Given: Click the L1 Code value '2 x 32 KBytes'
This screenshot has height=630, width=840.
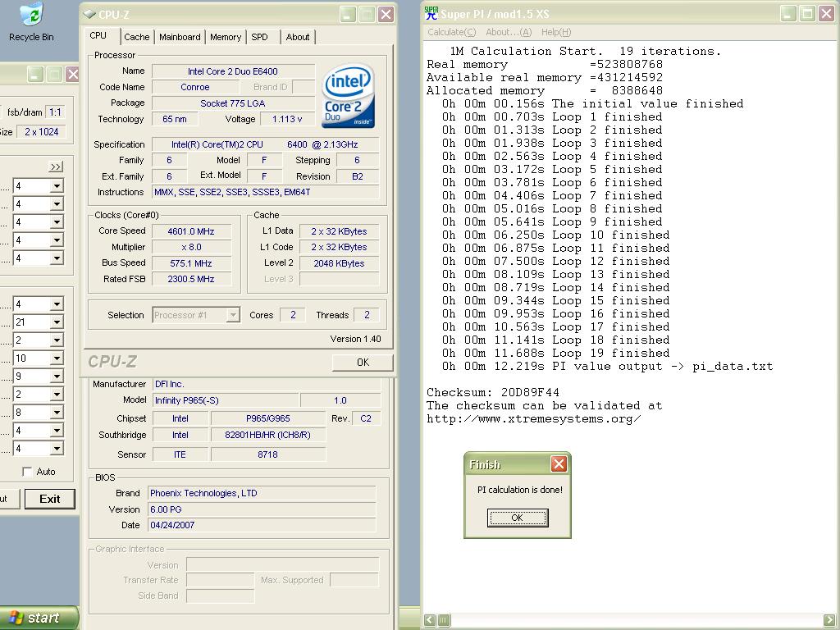Looking at the screenshot, I should 339,247.
